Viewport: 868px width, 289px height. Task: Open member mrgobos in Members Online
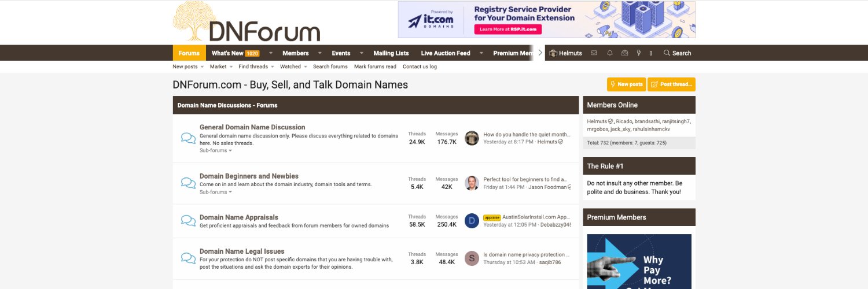(597, 129)
